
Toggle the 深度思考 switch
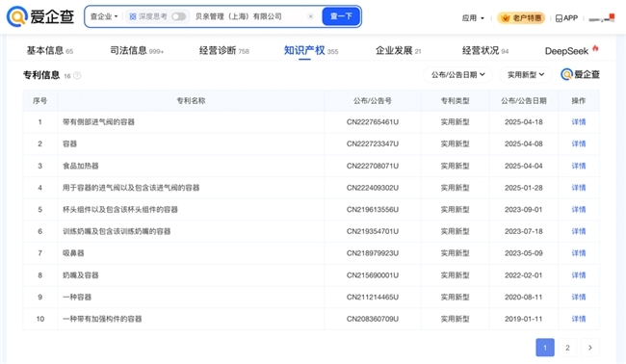(x=178, y=16)
